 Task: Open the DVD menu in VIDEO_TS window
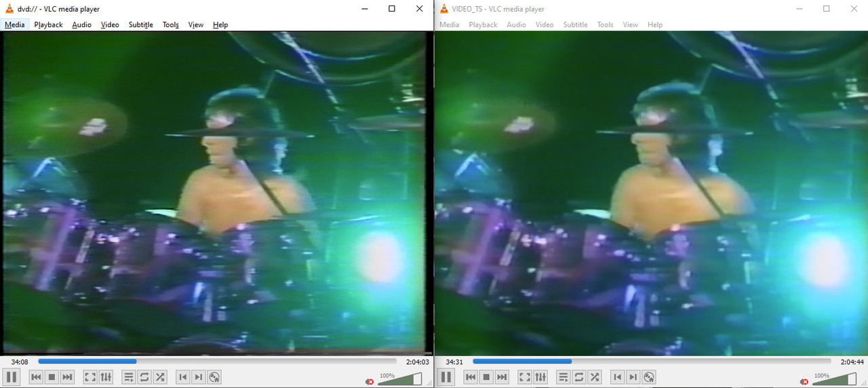point(648,377)
